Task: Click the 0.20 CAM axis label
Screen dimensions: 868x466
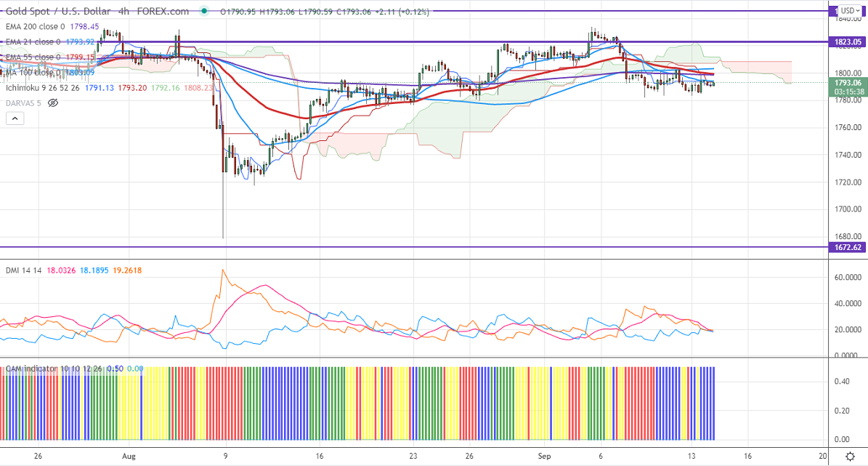Action: [x=842, y=411]
